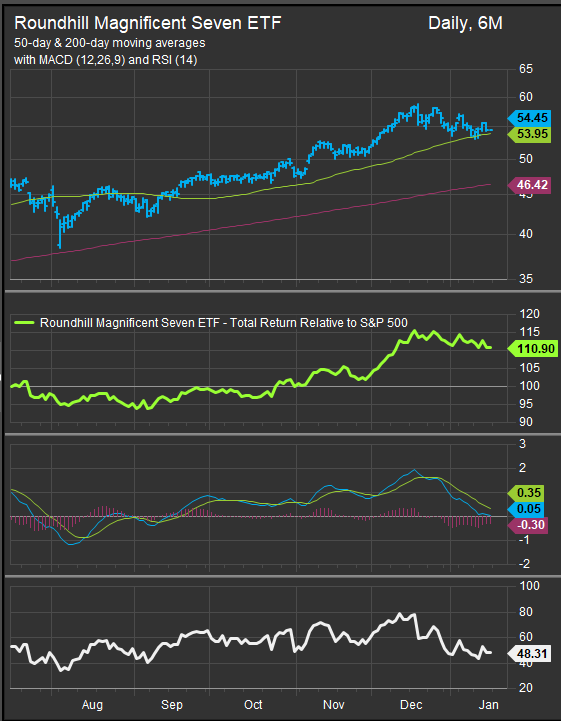Click the 3 MACD axis label
This screenshot has height=721, width=561.
(522, 444)
